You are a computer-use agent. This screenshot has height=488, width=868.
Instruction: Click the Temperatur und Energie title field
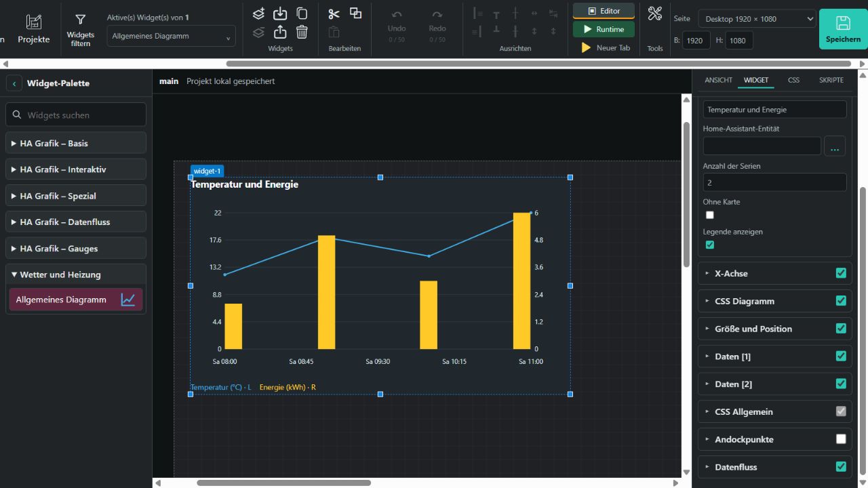(x=774, y=109)
